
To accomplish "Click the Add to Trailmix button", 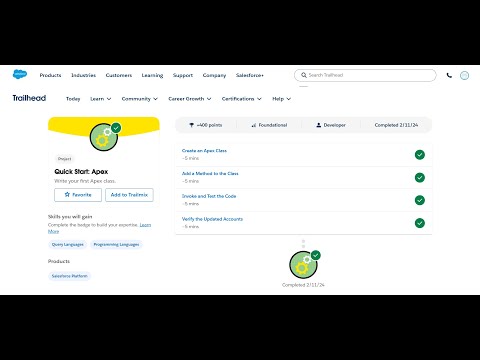I will pyautogui.click(x=129, y=195).
